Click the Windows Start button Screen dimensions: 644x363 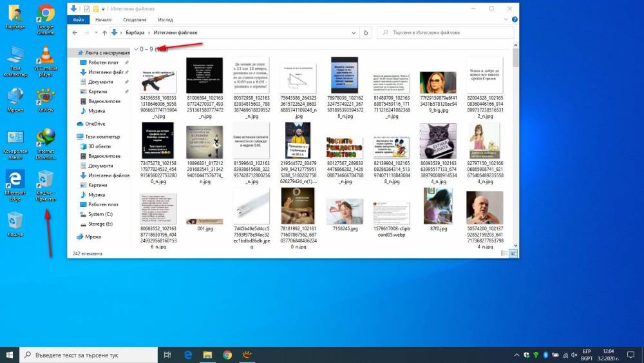10,355
